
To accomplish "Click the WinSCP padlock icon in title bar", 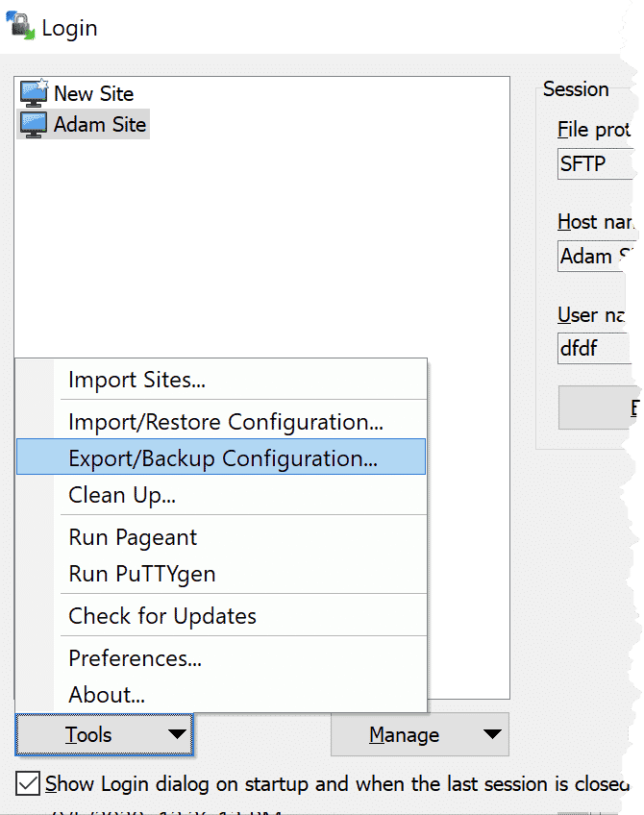I will (20, 25).
